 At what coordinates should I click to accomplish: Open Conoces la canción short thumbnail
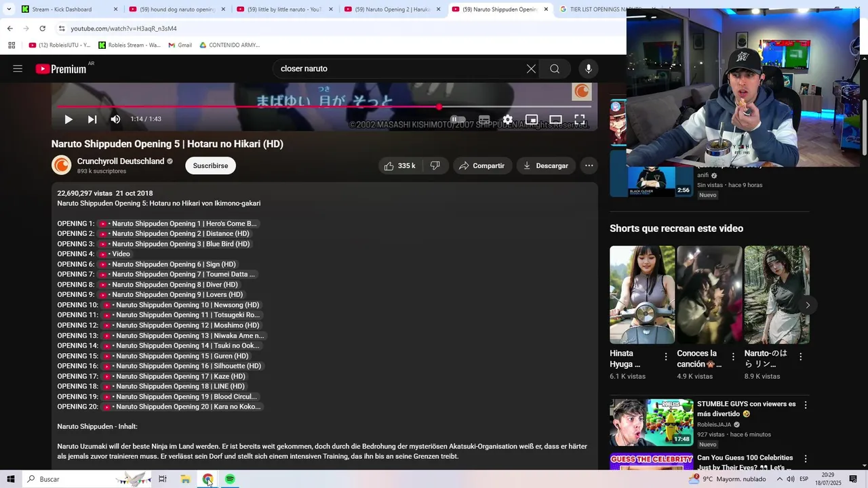point(709,295)
